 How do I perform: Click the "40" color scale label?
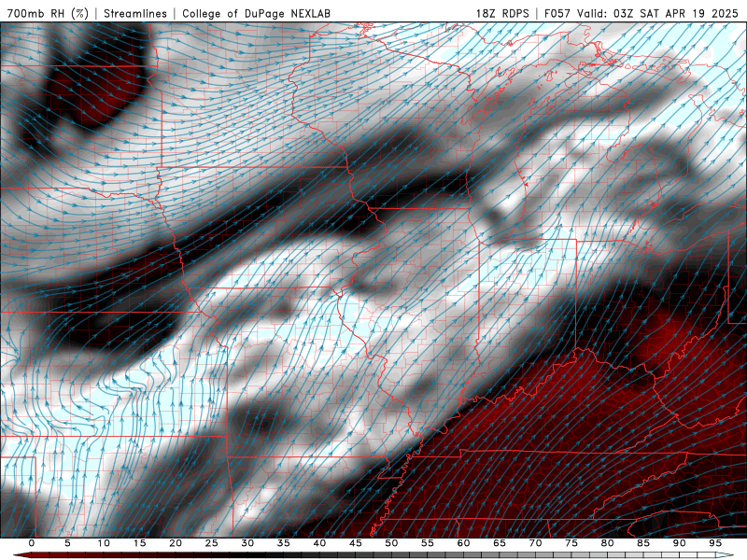coord(319,543)
